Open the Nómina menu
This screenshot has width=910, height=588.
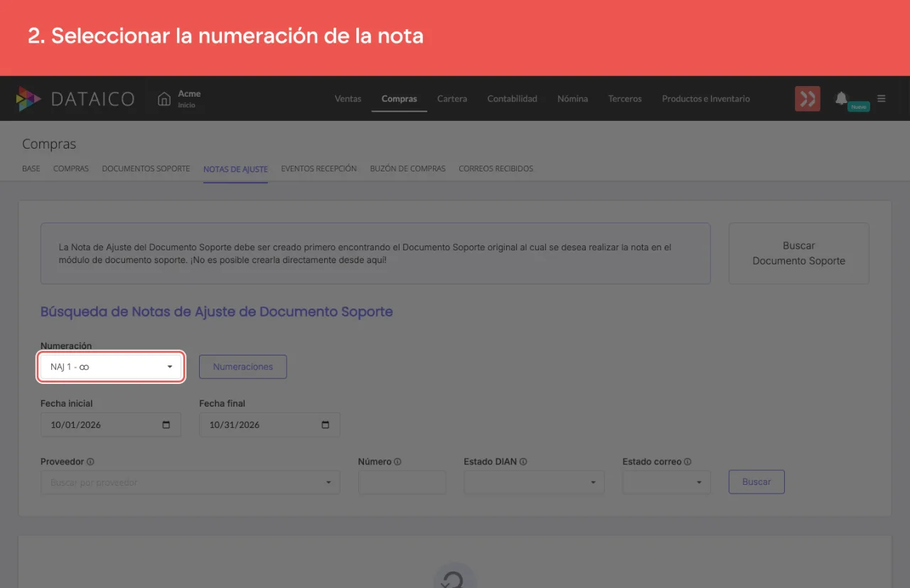572,99
